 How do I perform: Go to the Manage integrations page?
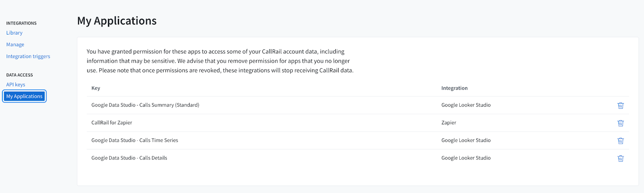[15, 45]
